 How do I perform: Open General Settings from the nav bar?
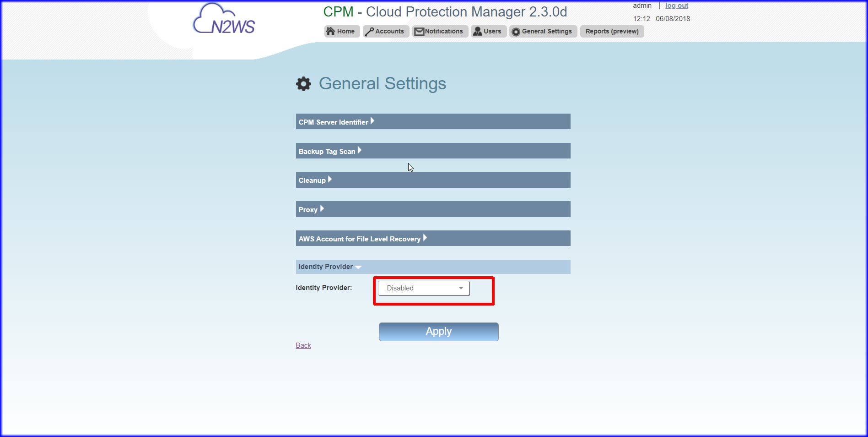[543, 31]
